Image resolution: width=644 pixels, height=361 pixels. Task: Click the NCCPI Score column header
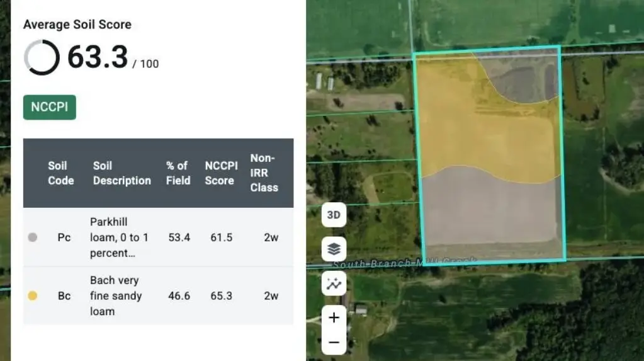pos(221,173)
